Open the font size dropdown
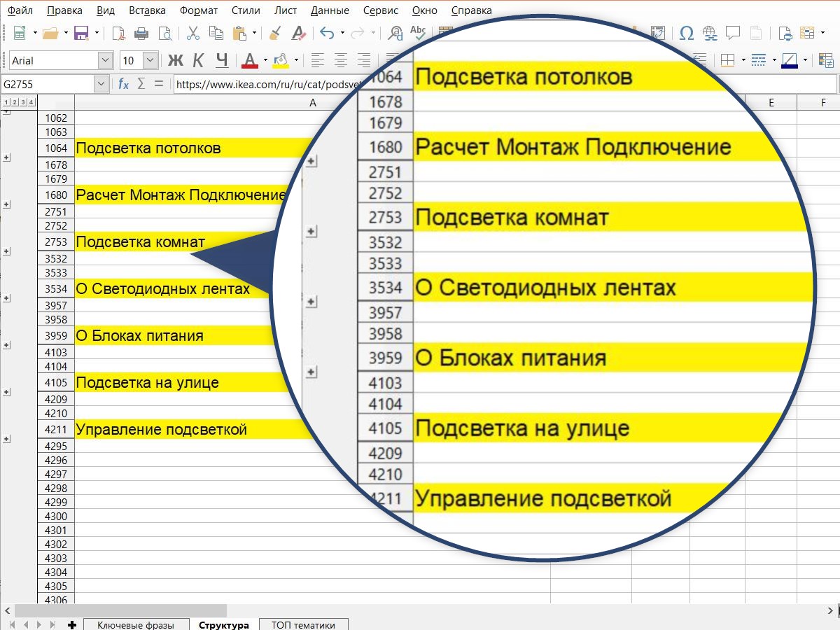The image size is (840, 630). pos(150,60)
